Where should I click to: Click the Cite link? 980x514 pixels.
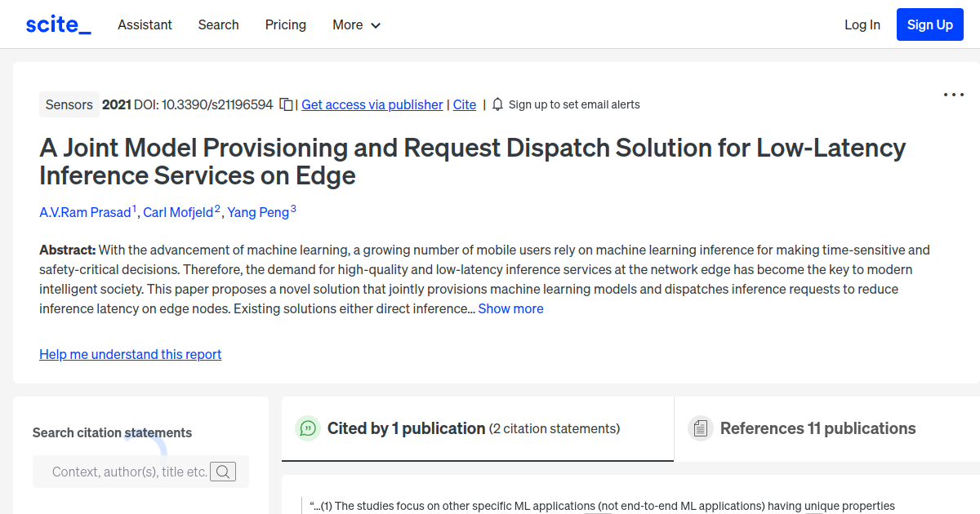click(x=464, y=104)
